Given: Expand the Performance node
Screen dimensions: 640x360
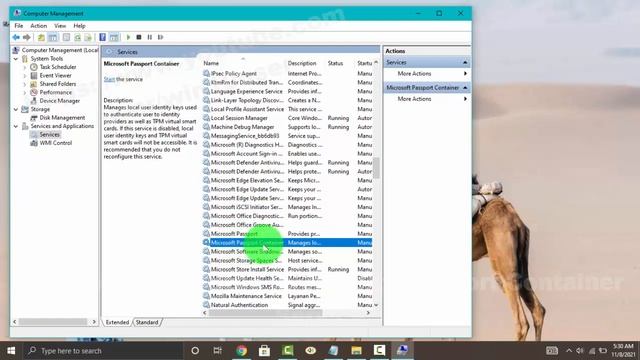Looking at the screenshot, I should point(24,92).
